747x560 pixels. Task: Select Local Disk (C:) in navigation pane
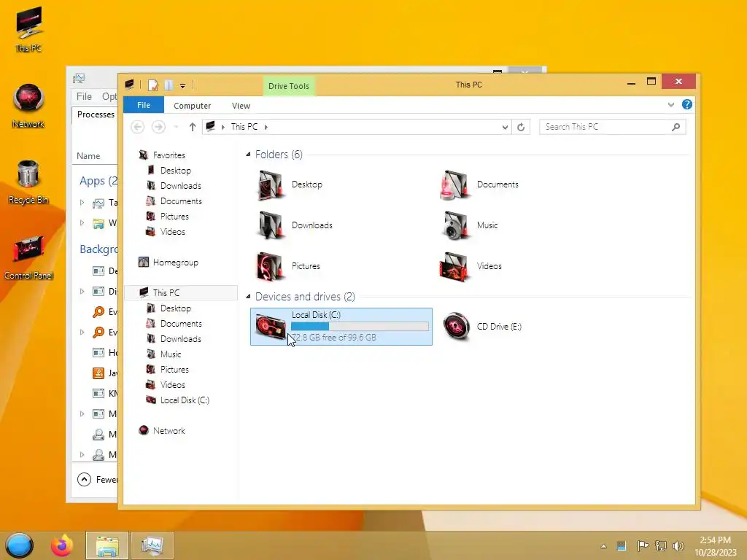point(178,400)
